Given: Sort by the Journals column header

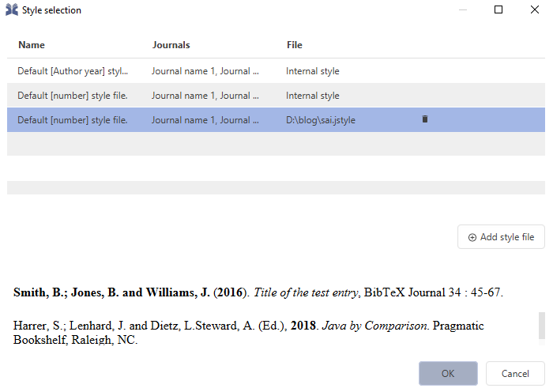Looking at the screenshot, I should pos(171,45).
